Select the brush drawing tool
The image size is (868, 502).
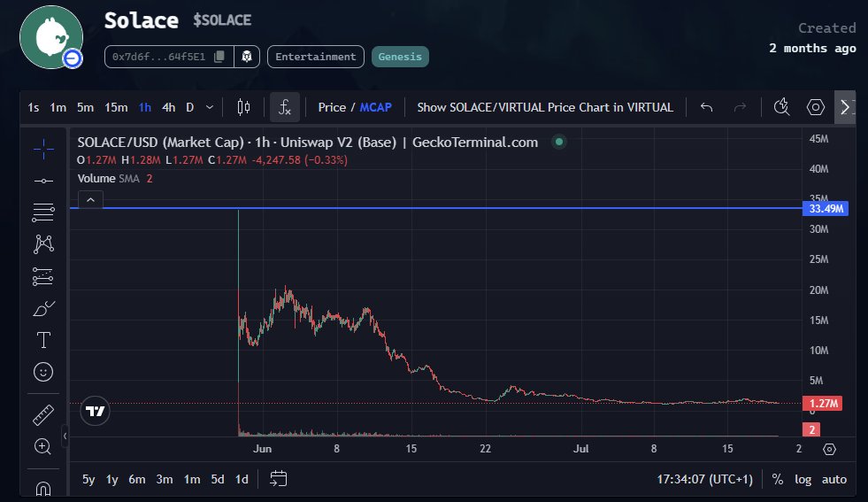43,309
